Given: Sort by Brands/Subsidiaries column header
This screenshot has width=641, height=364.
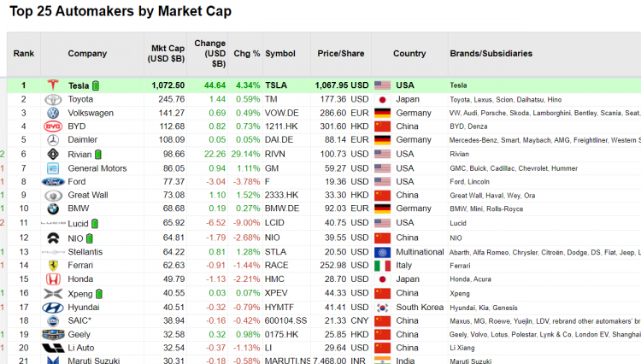Looking at the screenshot, I should (x=491, y=54).
